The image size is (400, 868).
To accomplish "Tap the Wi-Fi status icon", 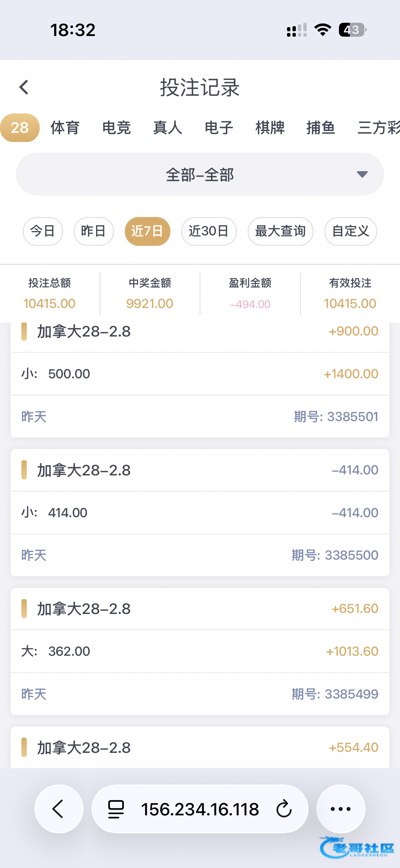I will tap(323, 30).
